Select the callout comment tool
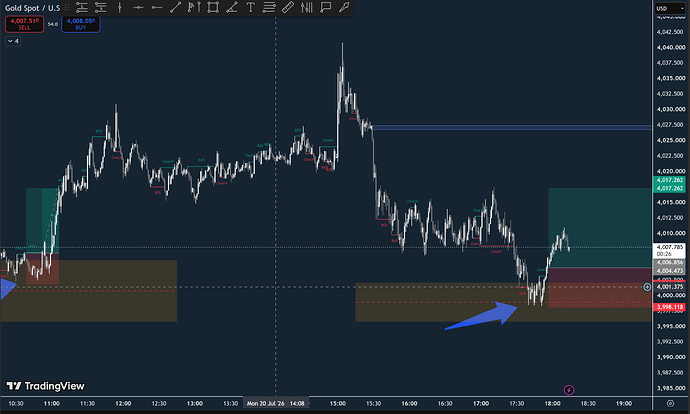Image resolution: width=690 pixels, height=414 pixels. click(x=326, y=7)
